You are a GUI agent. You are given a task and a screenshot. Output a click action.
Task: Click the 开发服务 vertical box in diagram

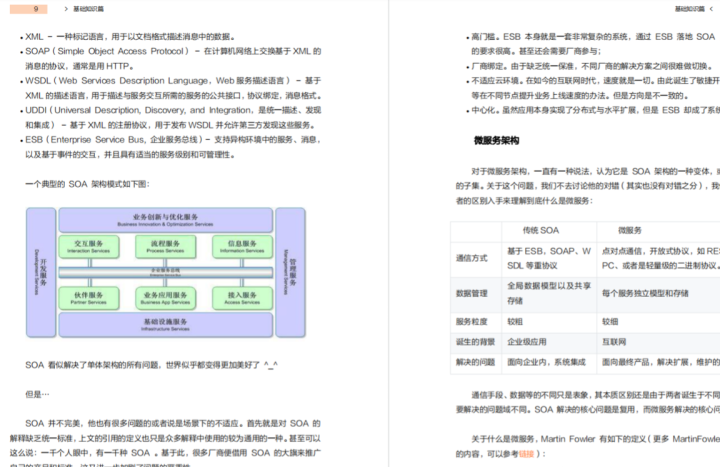41,272
